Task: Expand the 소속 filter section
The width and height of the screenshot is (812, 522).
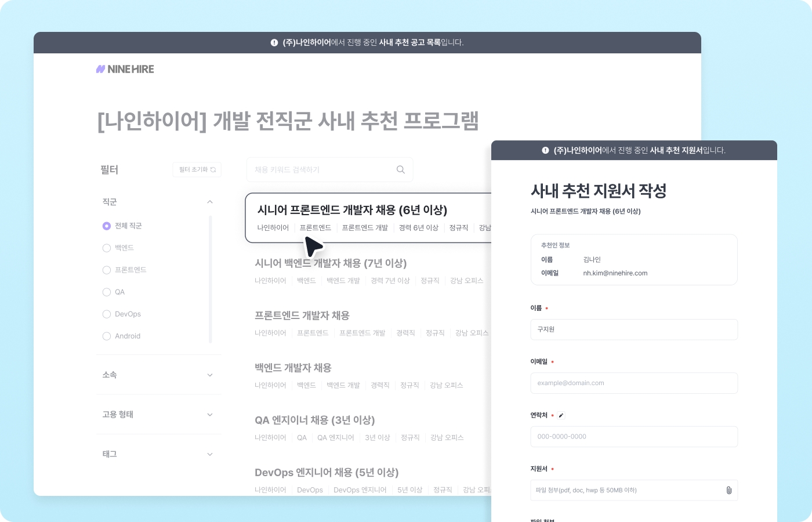Action: (210, 375)
